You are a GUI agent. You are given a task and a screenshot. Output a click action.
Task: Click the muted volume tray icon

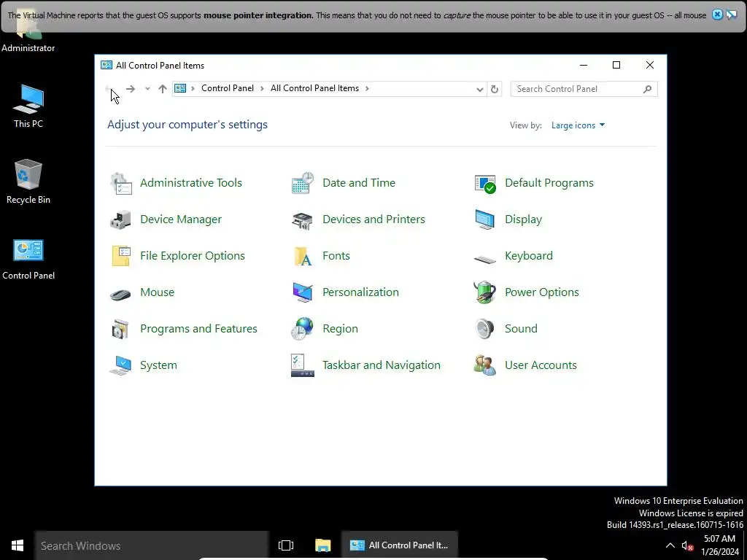pyautogui.click(x=687, y=545)
